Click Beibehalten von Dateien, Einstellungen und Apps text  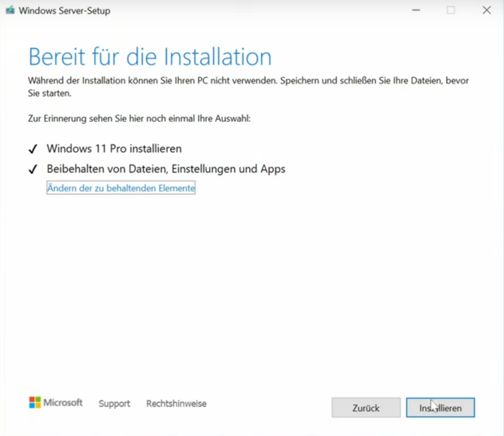coord(166,169)
